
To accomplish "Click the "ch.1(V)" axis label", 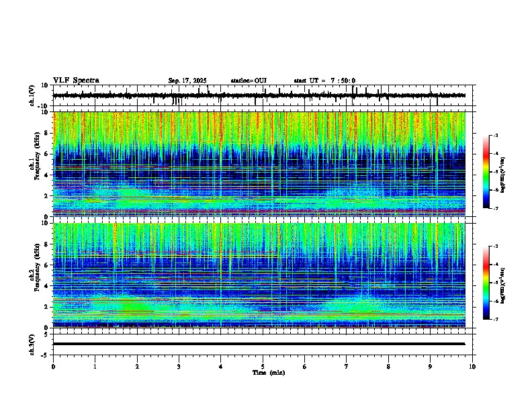I will 32,95.
